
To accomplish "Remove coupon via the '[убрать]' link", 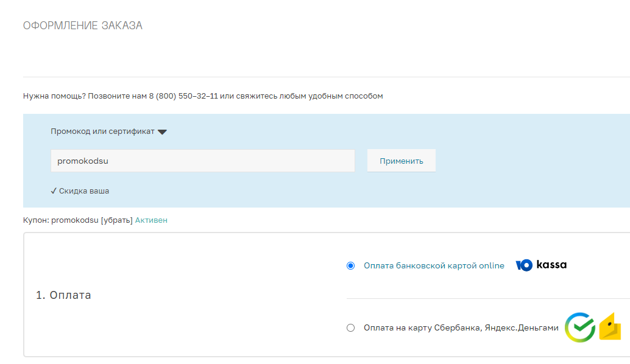I will pyautogui.click(x=116, y=220).
